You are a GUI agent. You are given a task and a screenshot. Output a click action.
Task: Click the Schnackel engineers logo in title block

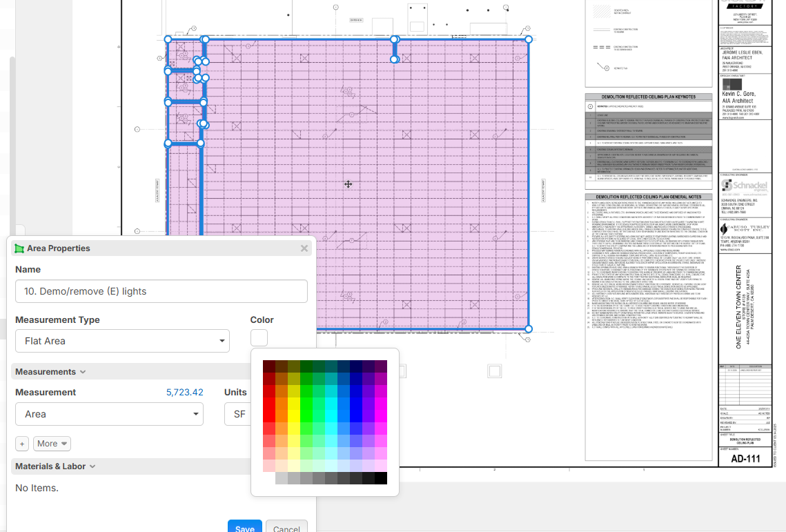pyautogui.click(x=745, y=186)
